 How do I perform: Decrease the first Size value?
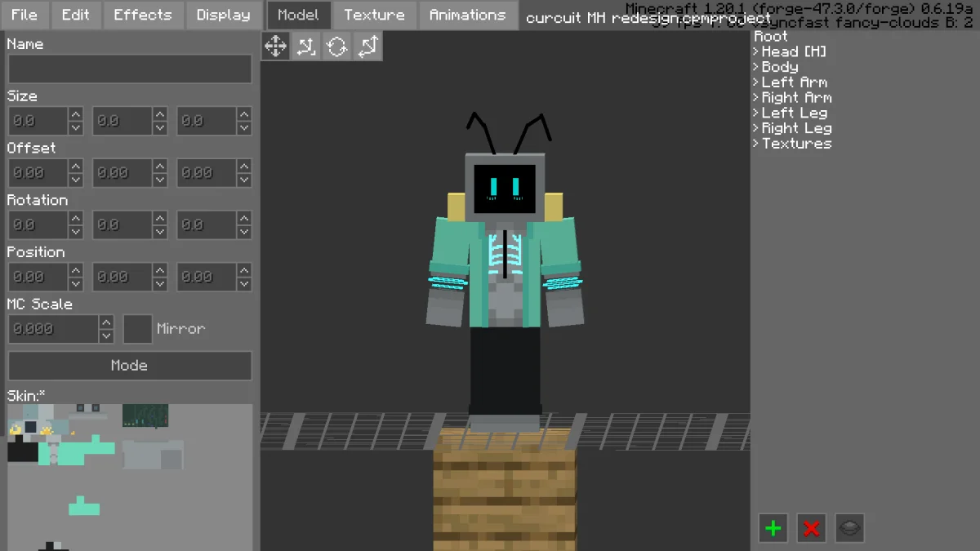coord(76,128)
